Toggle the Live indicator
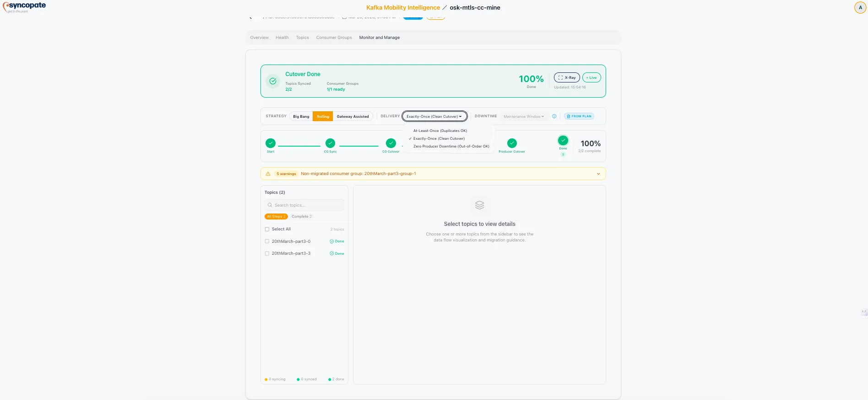 click(x=591, y=77)
